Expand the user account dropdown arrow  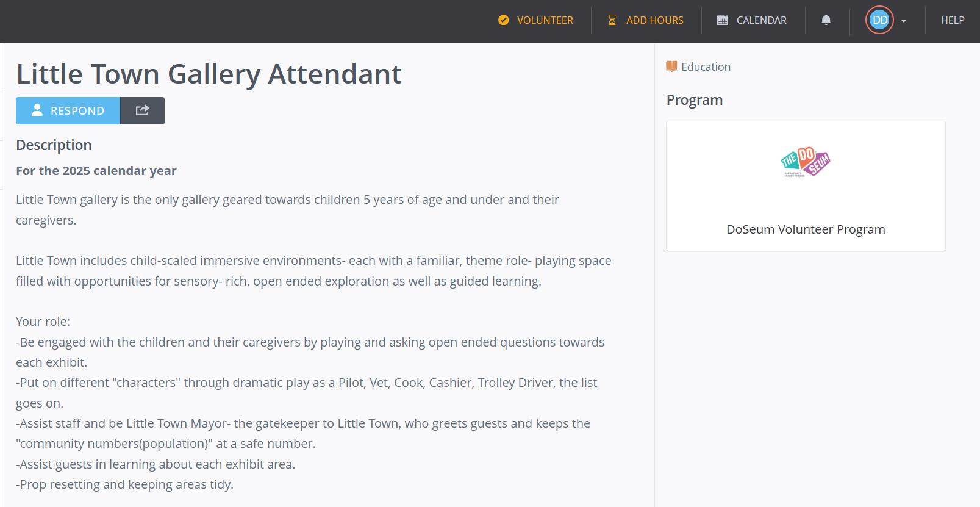(x=904, y=21)
